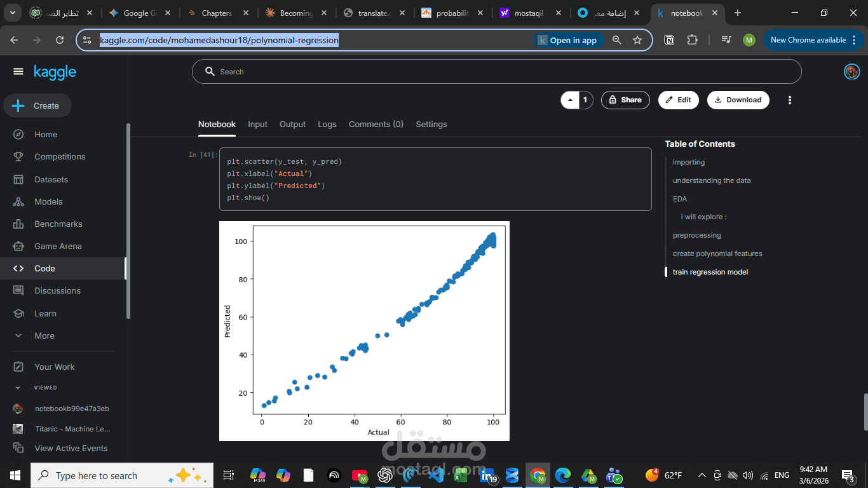Open Your Work in sidebar
This screenshot has width=868, height=488.
[x=54, y=367]
